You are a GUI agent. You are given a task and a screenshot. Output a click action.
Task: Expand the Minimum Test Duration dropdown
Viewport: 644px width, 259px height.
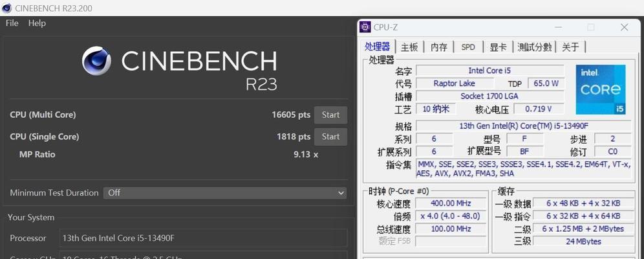pyautogui.click(x=224, y=193)
